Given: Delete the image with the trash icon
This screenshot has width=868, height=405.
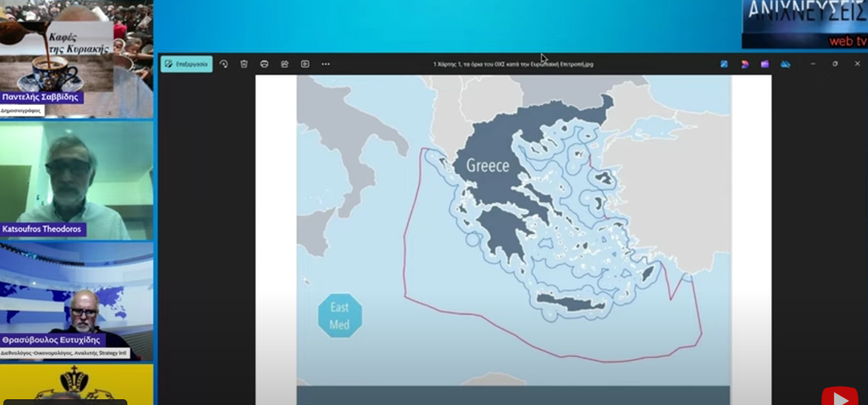Looking at the screenshot, I should click(244, 64).
